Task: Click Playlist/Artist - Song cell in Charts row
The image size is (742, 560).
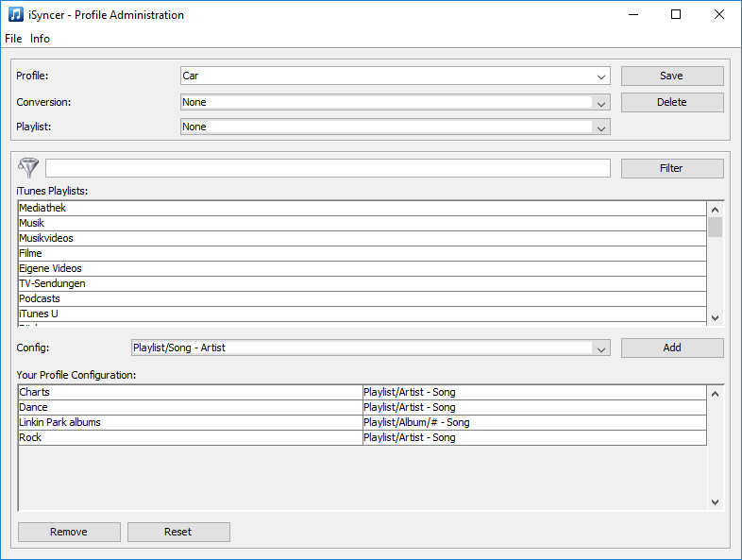Action: click(x=534, y=393)
